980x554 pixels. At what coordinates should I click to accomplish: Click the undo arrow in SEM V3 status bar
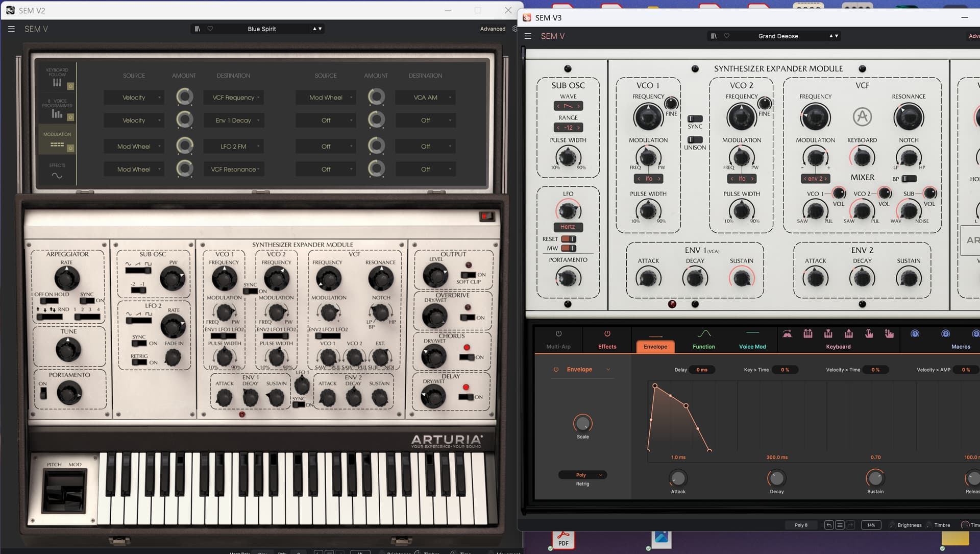point(829,525)
